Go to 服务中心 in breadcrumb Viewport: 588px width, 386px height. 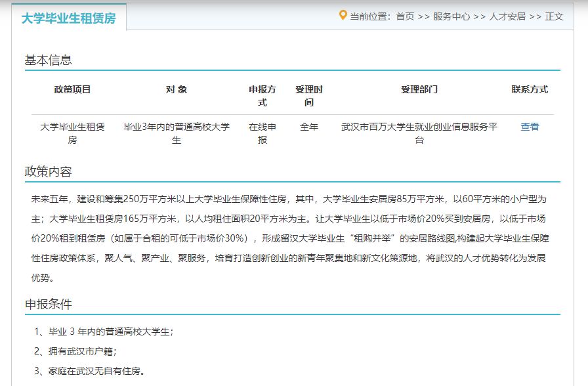(x=451, y=16)
